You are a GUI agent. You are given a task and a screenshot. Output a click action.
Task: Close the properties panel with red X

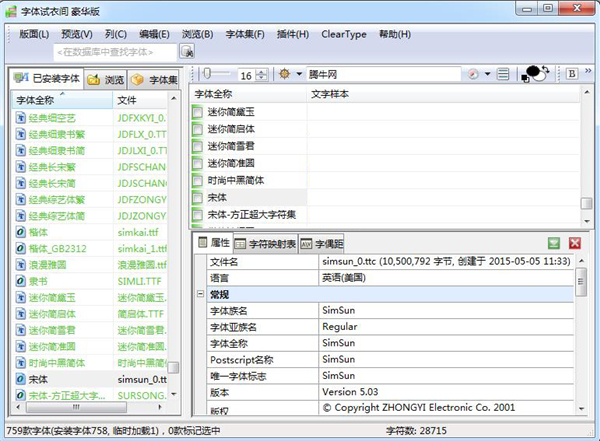click(x=575, y=243)
